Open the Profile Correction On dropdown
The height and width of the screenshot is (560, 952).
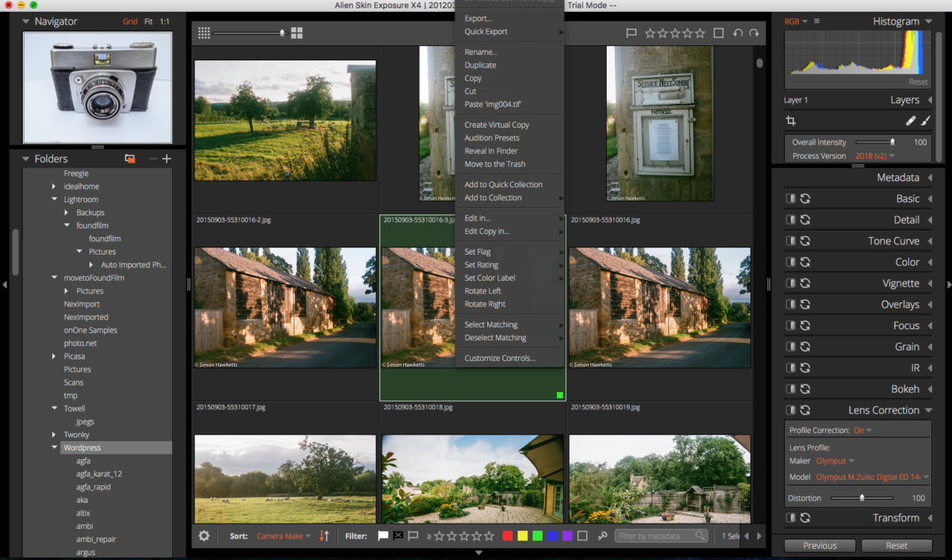[x=862, y=431]
